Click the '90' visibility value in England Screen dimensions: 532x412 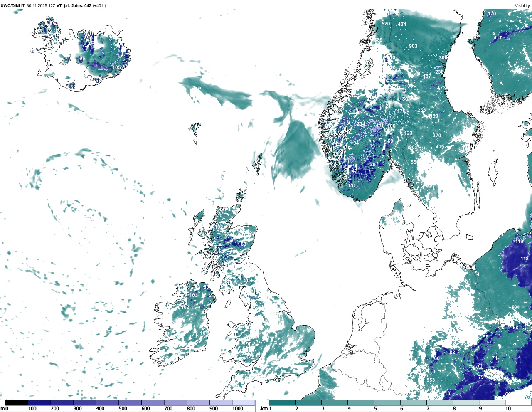[x=249, y=344]
